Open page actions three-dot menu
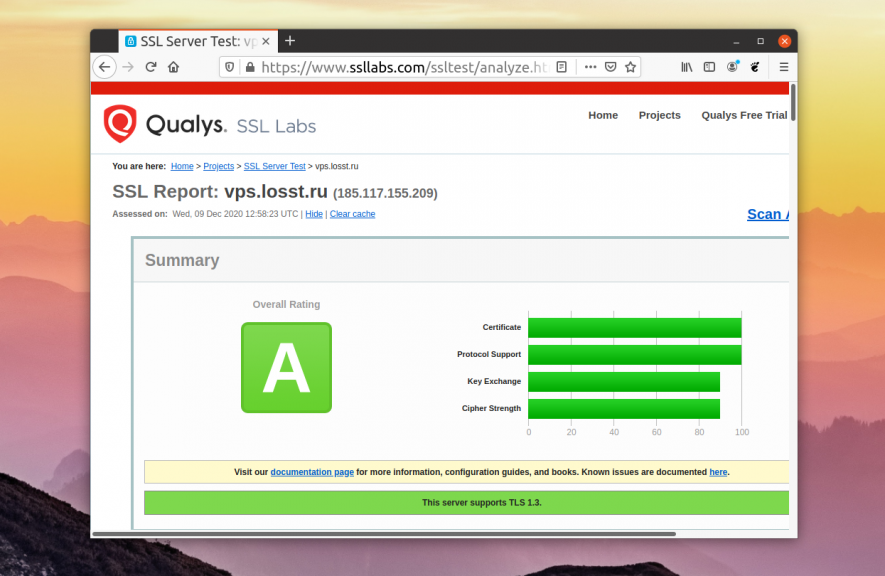This screenshot has width=885, height=576. tap(590, 67)
